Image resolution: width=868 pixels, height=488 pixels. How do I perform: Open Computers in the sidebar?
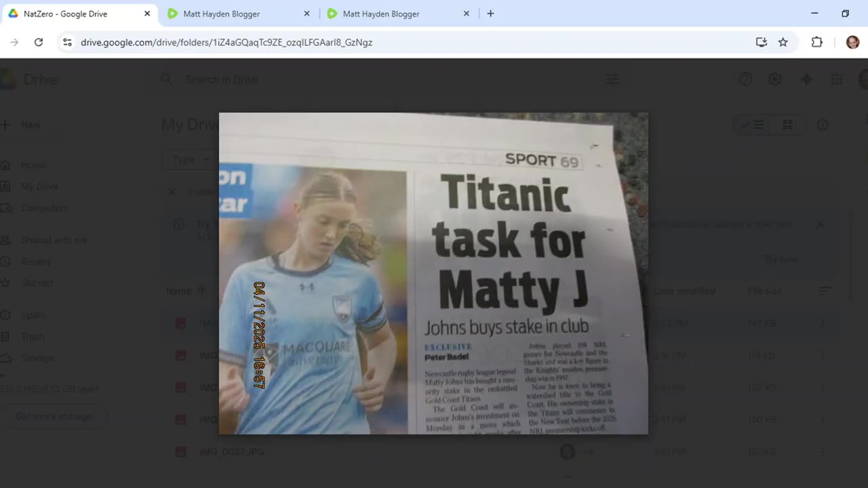click(44, 208)
